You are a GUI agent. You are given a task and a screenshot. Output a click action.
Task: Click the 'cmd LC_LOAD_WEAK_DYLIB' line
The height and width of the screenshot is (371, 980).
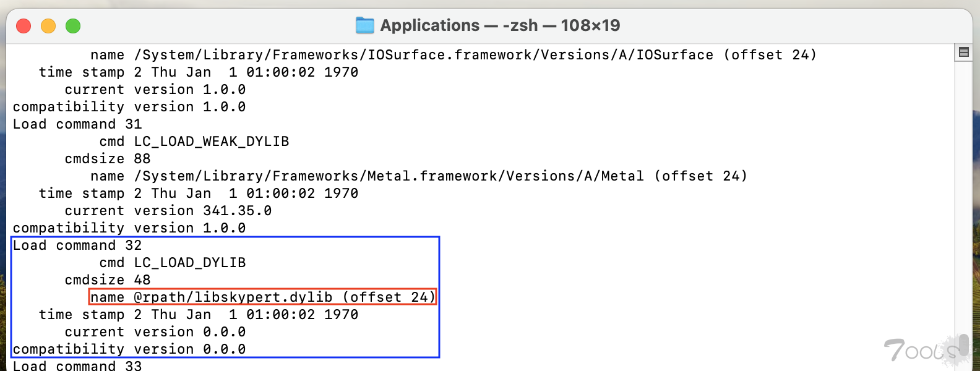point(194,142)
